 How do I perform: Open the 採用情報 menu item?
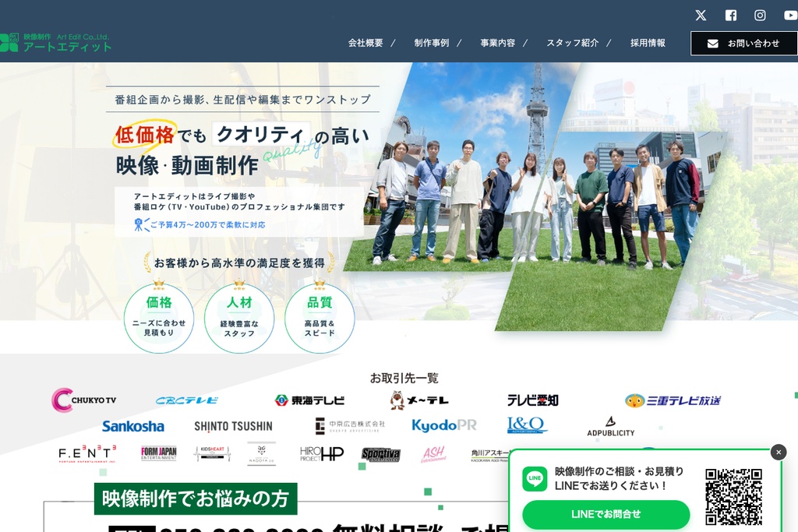tap(648, 43)
